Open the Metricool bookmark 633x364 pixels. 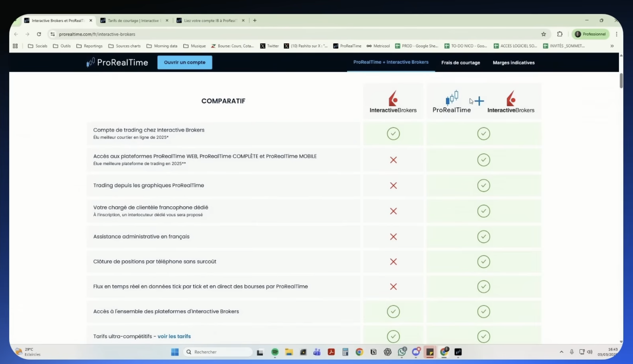click(378, 46)
